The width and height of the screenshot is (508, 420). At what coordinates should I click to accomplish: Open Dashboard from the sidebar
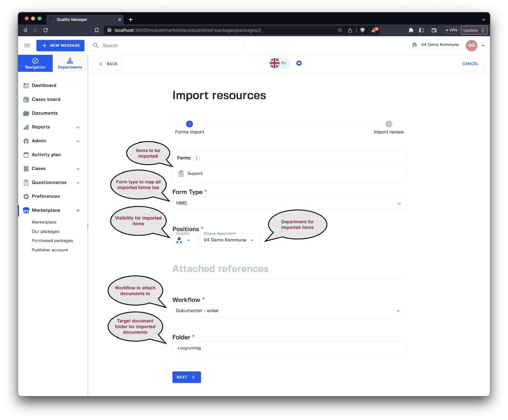tap(44, 85)
